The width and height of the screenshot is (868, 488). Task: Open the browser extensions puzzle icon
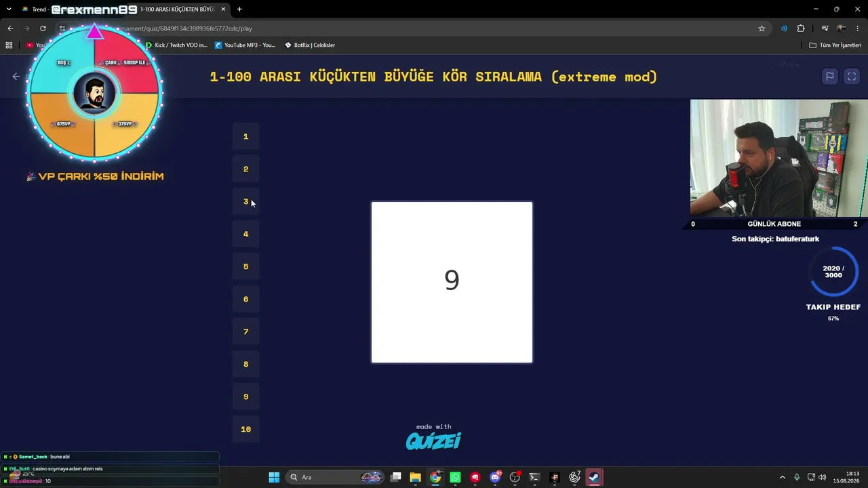pyautogui.click(x=801, y=28)
